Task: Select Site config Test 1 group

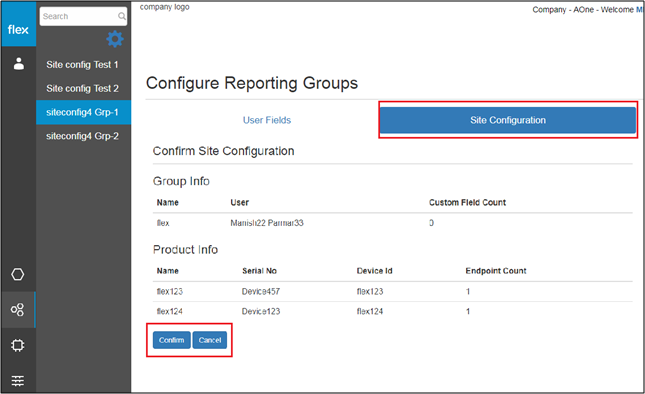Action: [84, 65]
